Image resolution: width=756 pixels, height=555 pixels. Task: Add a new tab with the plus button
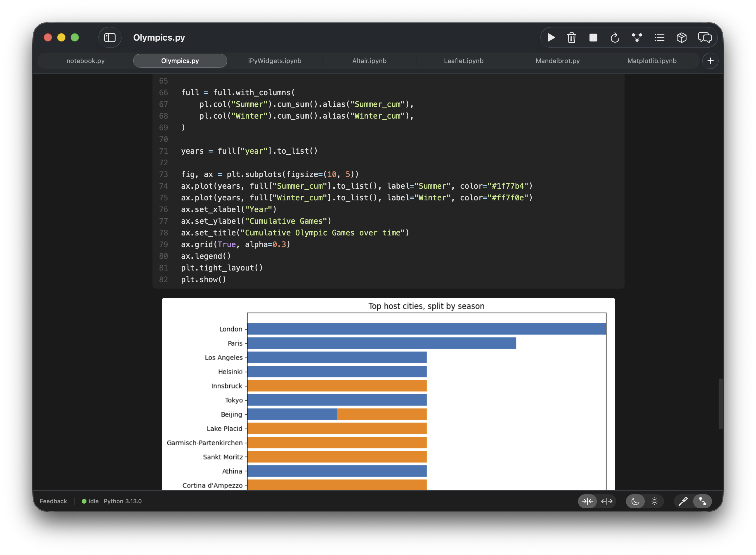tap(710, 61)
